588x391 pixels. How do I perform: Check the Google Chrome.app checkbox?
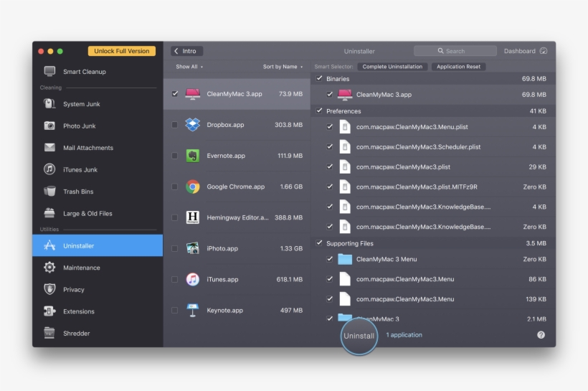tap(175, 187)
